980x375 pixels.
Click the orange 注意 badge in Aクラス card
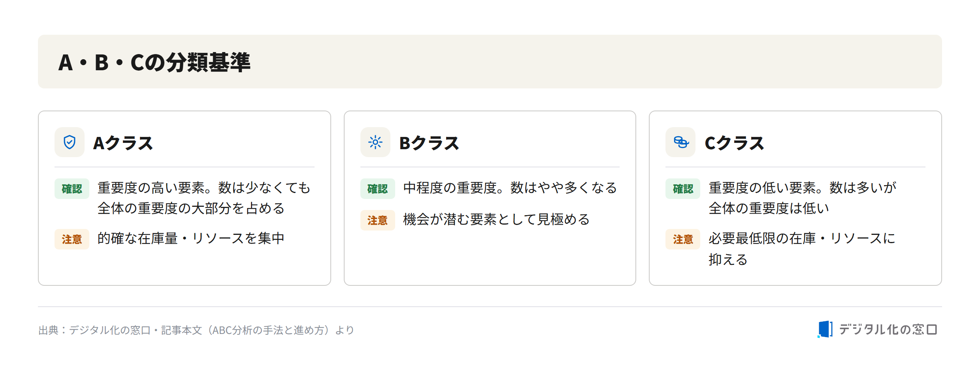(x=72, y=239)
